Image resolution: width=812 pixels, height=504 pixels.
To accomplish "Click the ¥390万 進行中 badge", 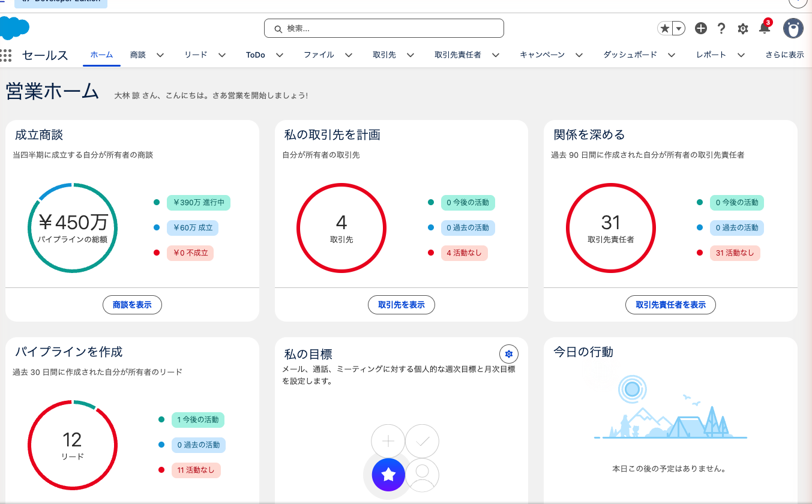I will [199, 202].
